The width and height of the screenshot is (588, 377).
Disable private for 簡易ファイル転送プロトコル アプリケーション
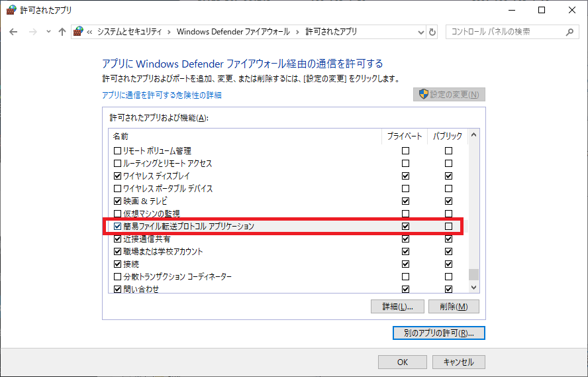405,226
